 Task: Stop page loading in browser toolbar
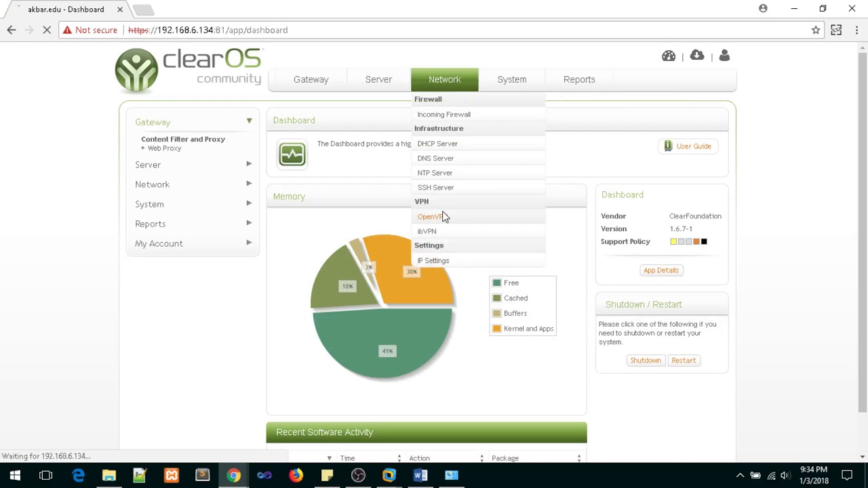[47, 30]
